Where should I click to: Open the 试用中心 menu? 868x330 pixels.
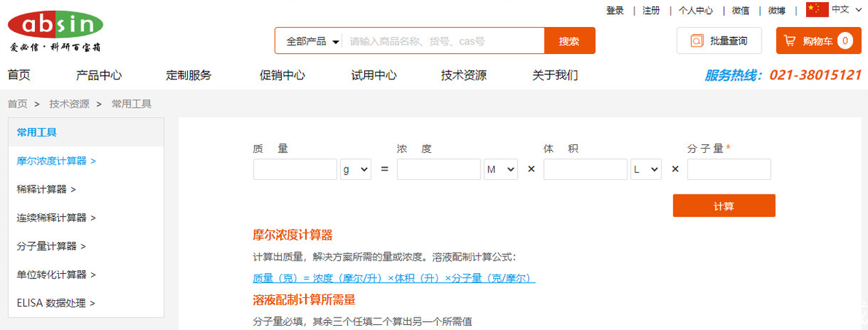click(374, 75)
